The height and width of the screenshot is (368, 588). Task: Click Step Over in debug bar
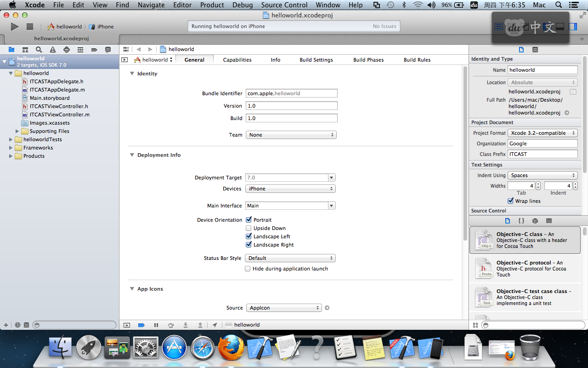171,325
